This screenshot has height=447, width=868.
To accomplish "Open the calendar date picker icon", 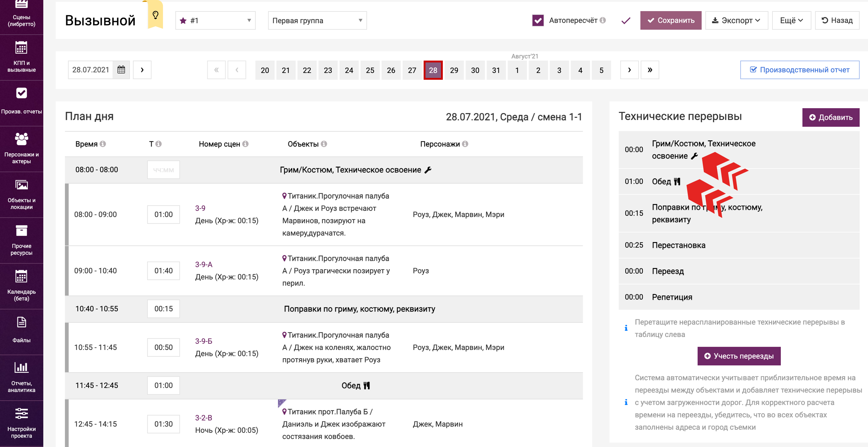I will [x=121, y=70].
